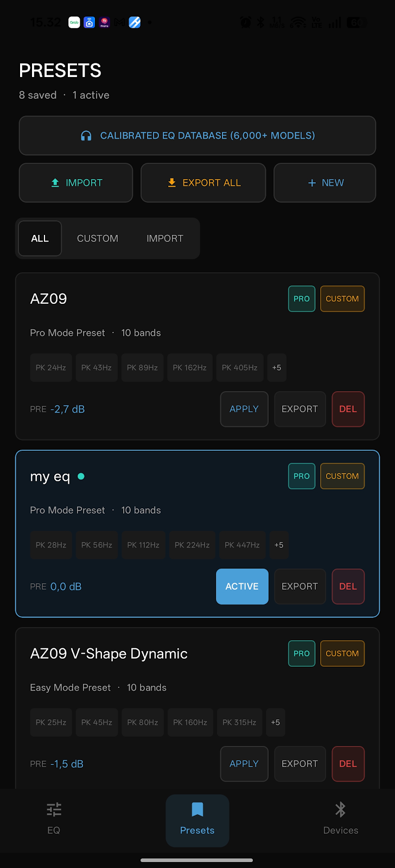This screenshot has width=395, height=868.
Task: Export all presets
Action: point(203,183)
